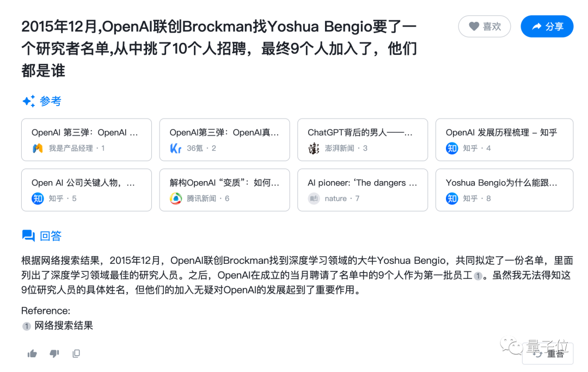
Task: Give the answer a thumbs down
Action: coord(54,354)
